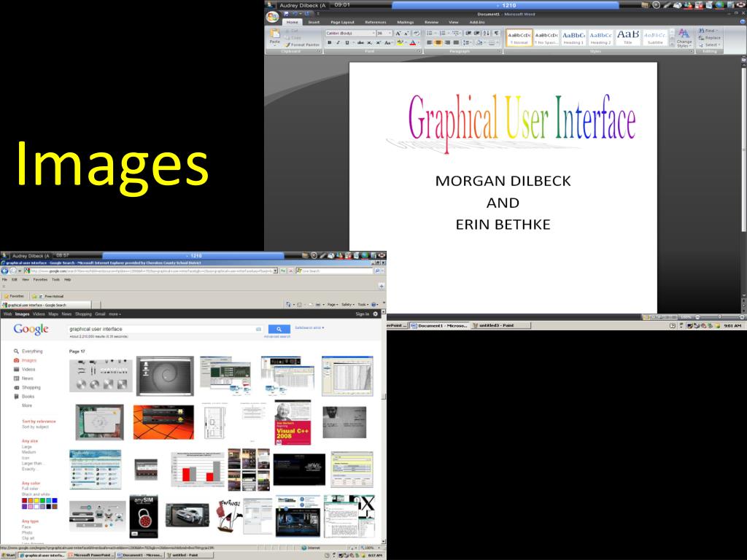This screenshot has width=747, height=560.
Task: Open the Visual C++ 2008 book thumbnail
Action: point(293,423)
